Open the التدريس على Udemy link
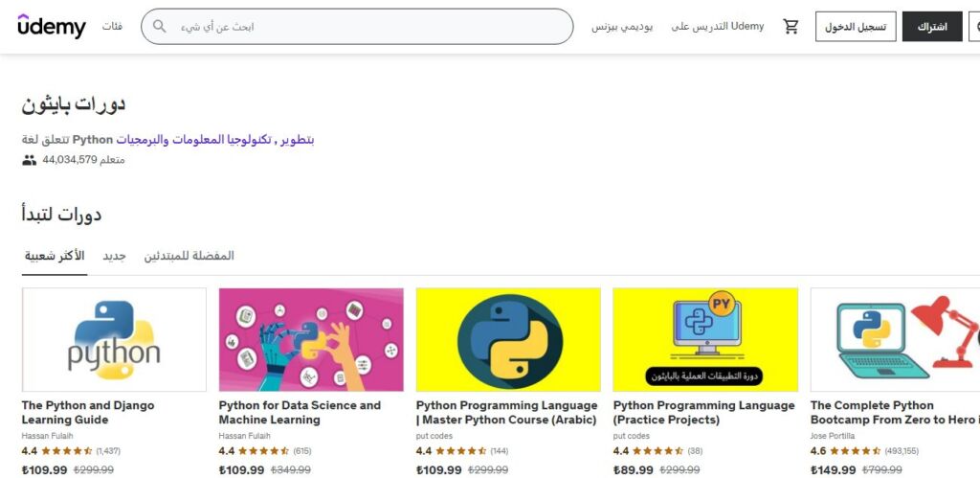 pyautogui.click(x=717, y=27)
